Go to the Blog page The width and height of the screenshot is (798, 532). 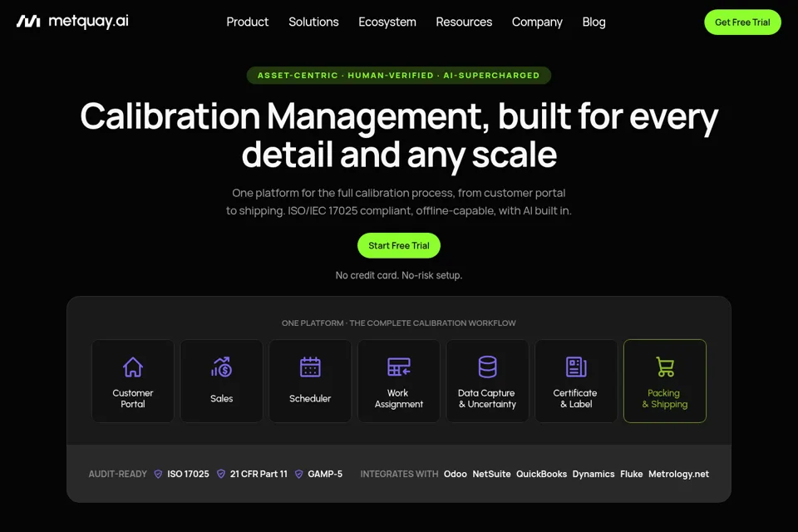point(594,22)
